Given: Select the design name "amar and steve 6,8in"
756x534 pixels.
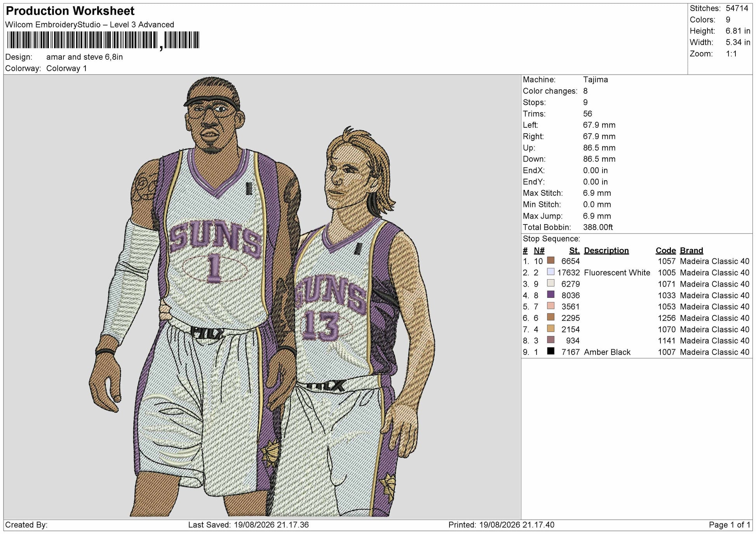Looking at the screenshot, I should coord(85,57).
